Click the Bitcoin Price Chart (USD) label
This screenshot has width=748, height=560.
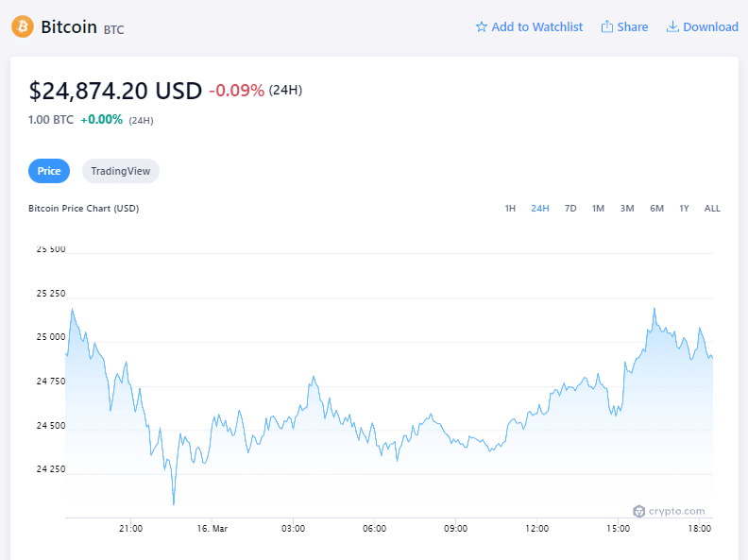pos(83,209)
